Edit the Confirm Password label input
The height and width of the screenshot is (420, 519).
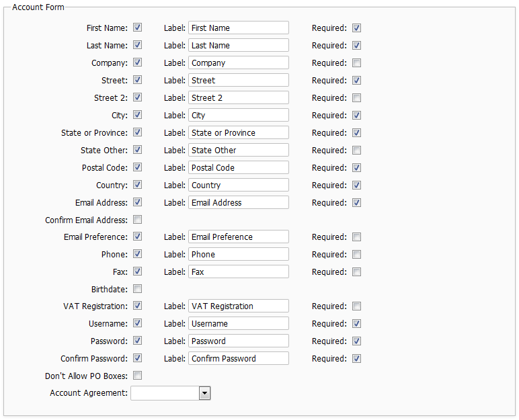tap(238, 359)
